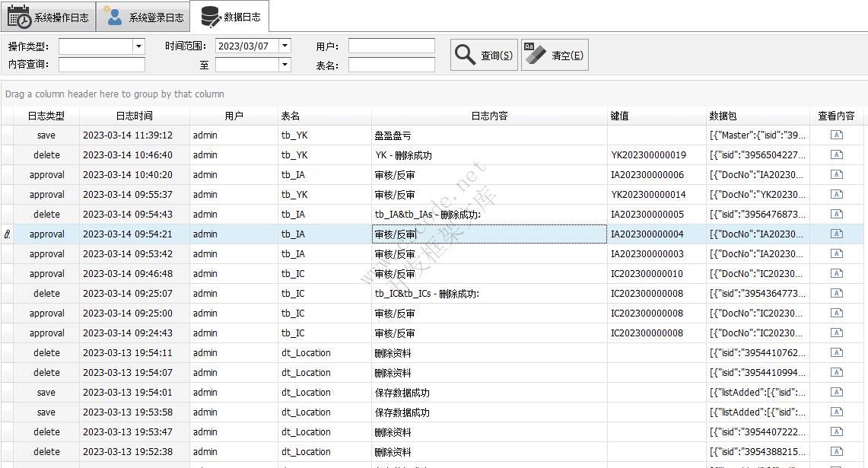The width and height of the screenshot is (868, 468).
Task: Click the 内容查询 text field
Action: point(101,65)
